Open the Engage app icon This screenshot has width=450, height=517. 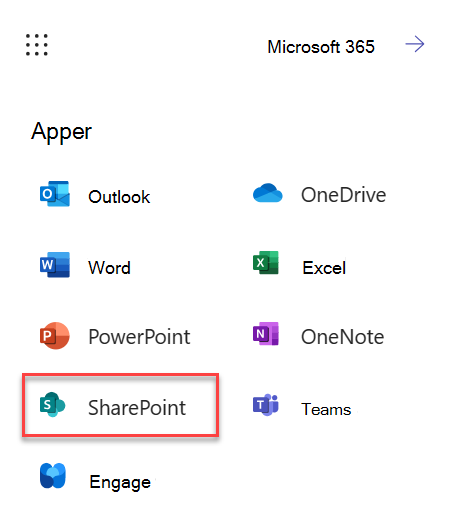pyautogui.click(x=53, y=476)
